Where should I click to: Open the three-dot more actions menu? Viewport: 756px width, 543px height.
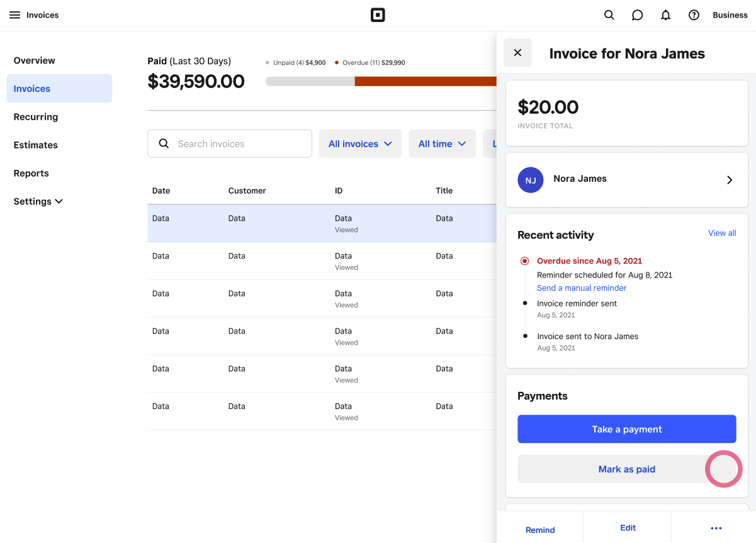click(716, 529)
